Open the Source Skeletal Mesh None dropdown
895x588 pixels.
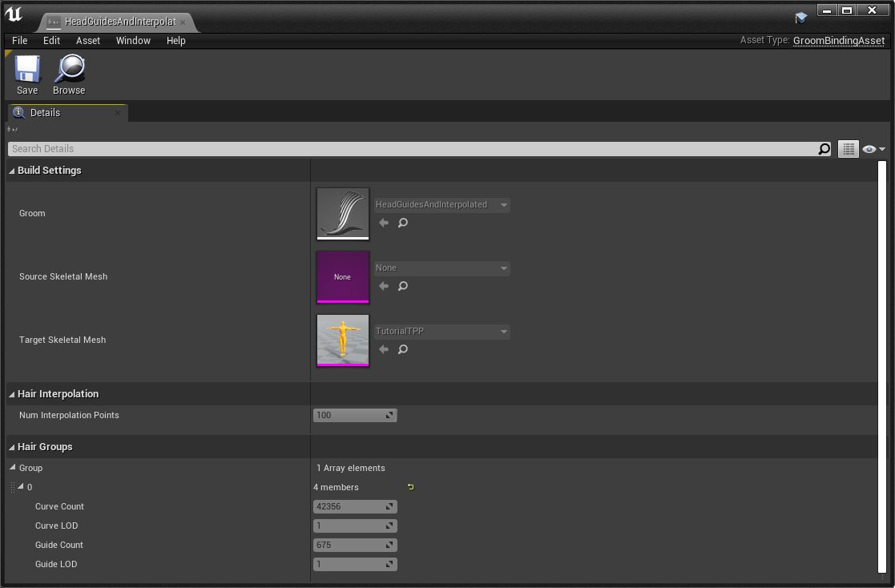point(441,268)
